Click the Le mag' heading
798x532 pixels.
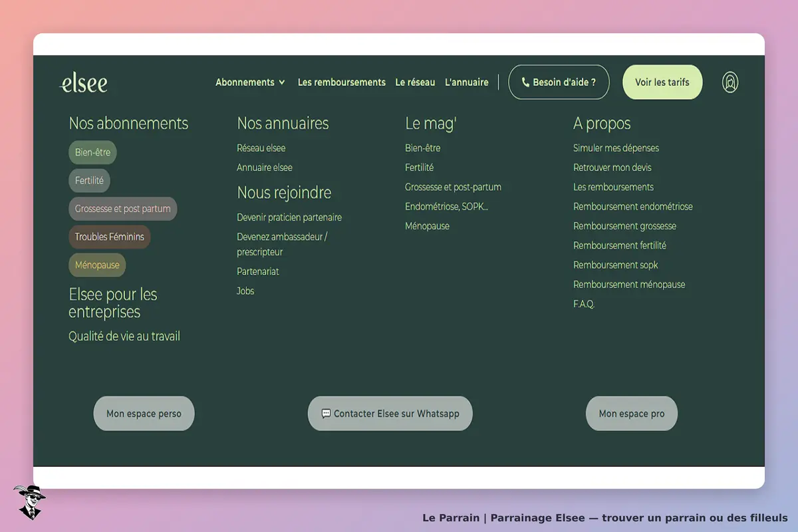431,123
